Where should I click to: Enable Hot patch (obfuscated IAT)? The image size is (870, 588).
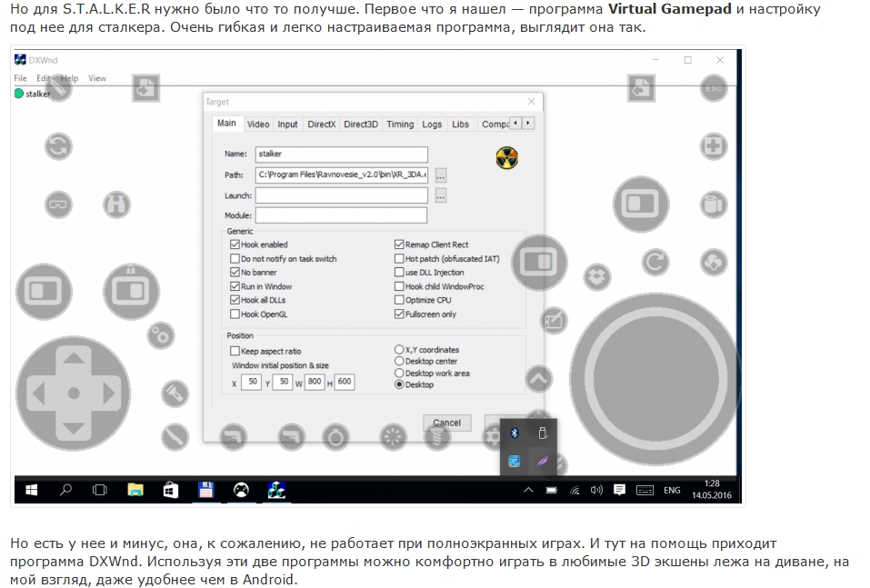[399, 258]
